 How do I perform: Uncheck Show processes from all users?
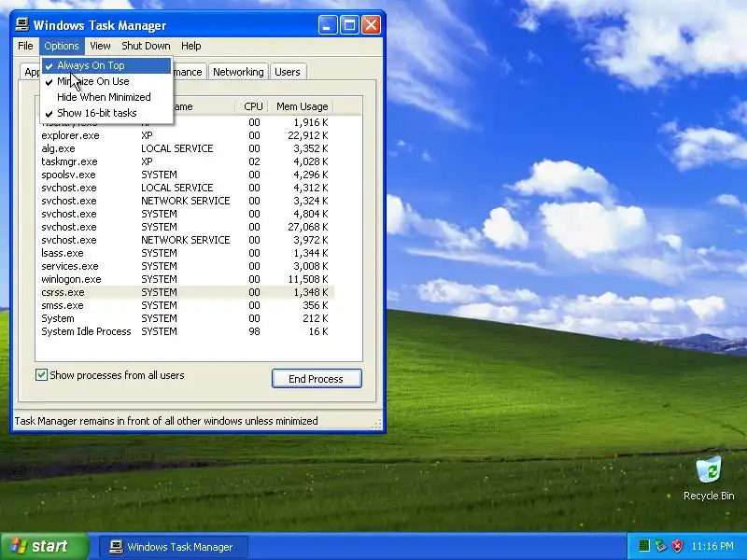click(x=41, y=375)
